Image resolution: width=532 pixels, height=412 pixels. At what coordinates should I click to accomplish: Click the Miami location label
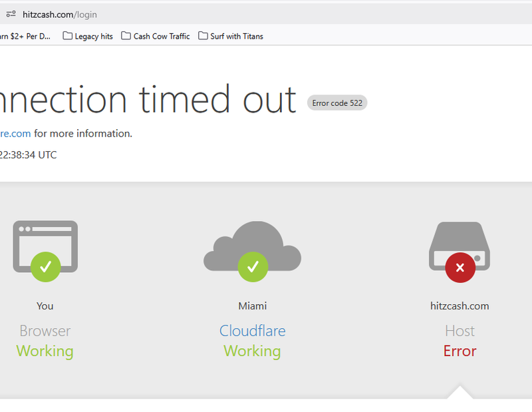(252, 306)
